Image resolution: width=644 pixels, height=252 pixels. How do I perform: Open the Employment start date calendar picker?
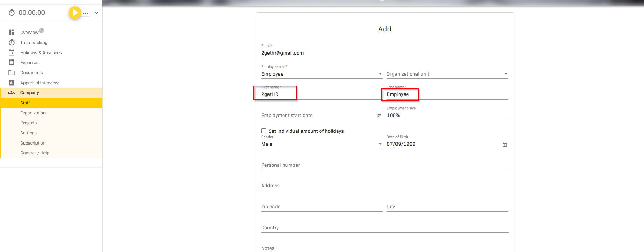pos(379,116)
